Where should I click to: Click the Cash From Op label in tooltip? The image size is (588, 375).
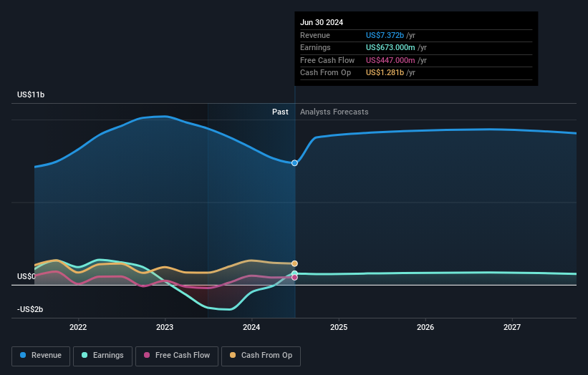[x=325, y=73]
